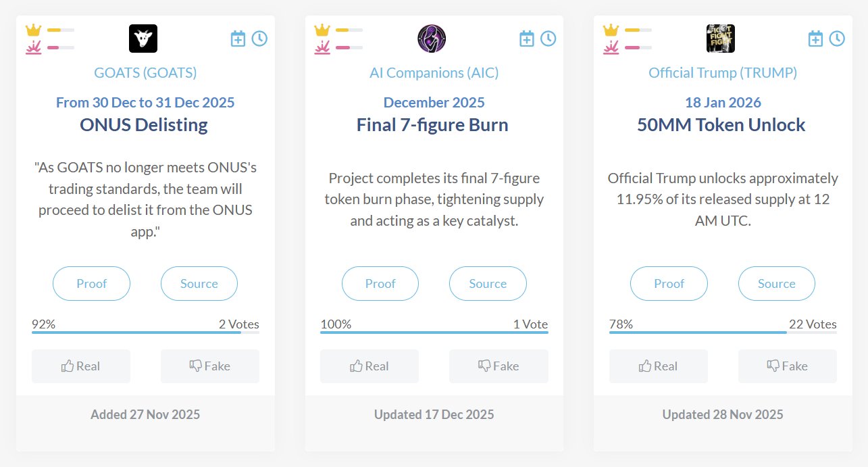Click the calendar add icon on AI Companions card
The width and height of the screenshot is (868, 467).
click(x=527, y=39)
